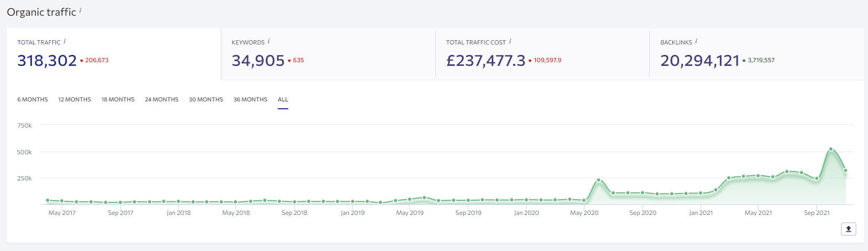868x251 pixels.
Task: Select the ALL time range tab
Action: tap(283, 99)
